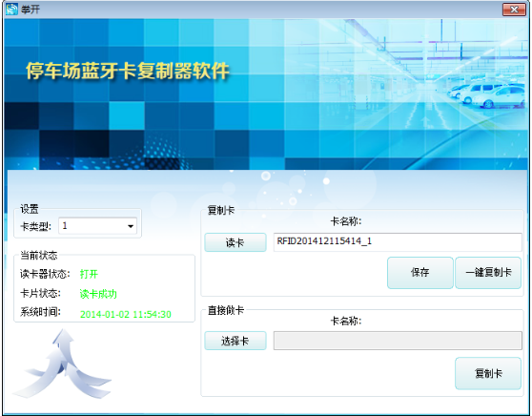
Task: Click the 卡片状态: label
Action: (x=40, y=293)
